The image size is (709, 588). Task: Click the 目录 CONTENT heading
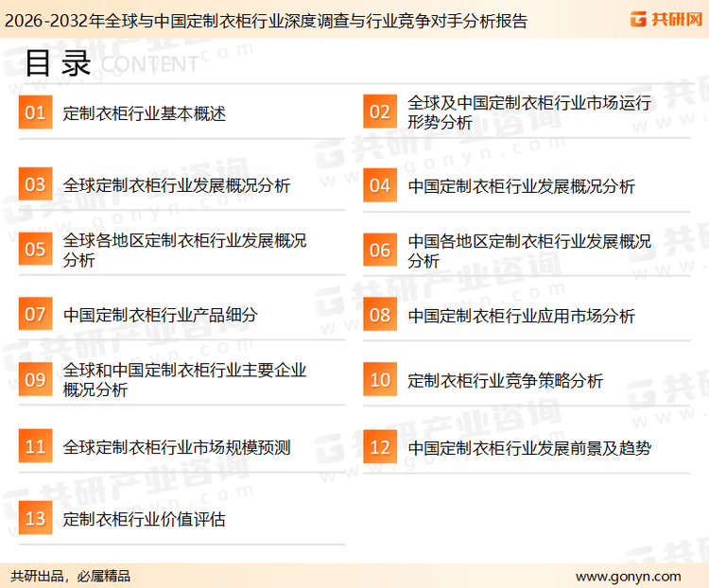[x=111, y=63]
